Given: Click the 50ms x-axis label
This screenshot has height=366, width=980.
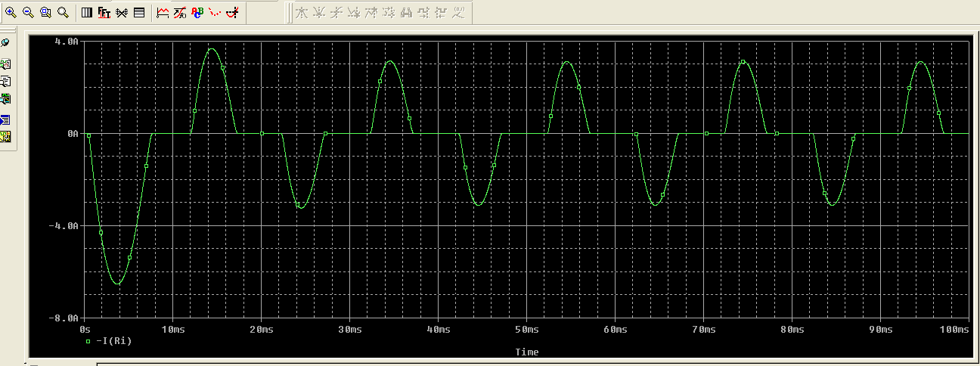Looking at the screenshot, I should [526, 330].
